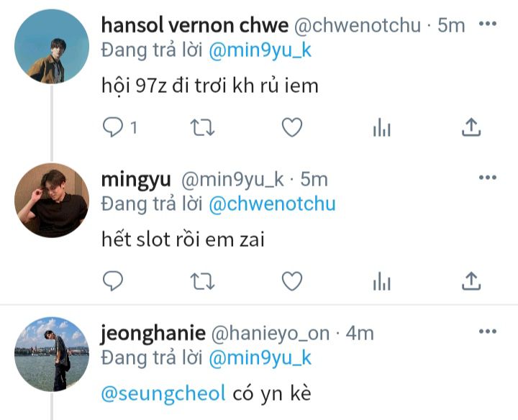Open the @min9yu_k mention in jeonghanie's reply
The height and width of the screenshot is (420, 518).
pos(260,358)
